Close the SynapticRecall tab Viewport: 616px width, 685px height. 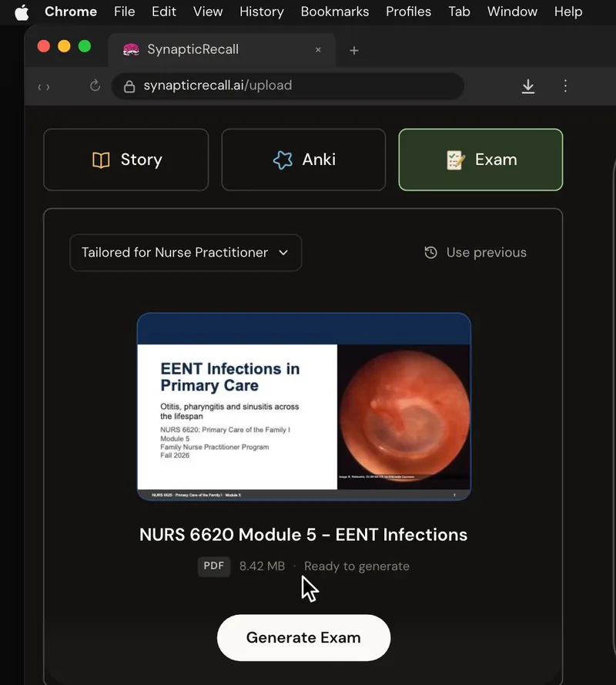click(318, 50)
